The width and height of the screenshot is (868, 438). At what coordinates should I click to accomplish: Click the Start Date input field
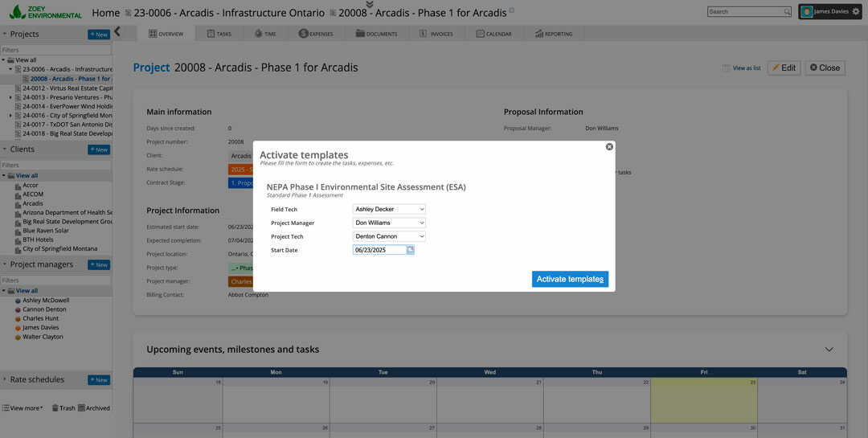[379, 250]
